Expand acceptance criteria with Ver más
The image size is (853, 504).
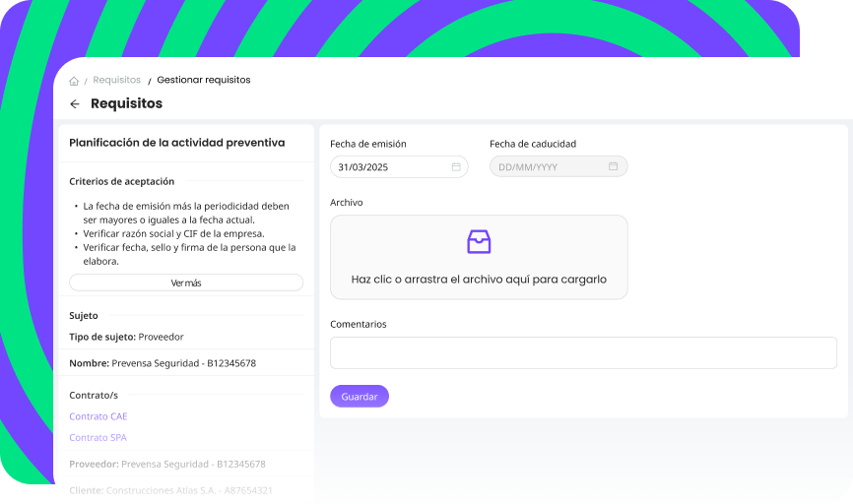[186, 283]
